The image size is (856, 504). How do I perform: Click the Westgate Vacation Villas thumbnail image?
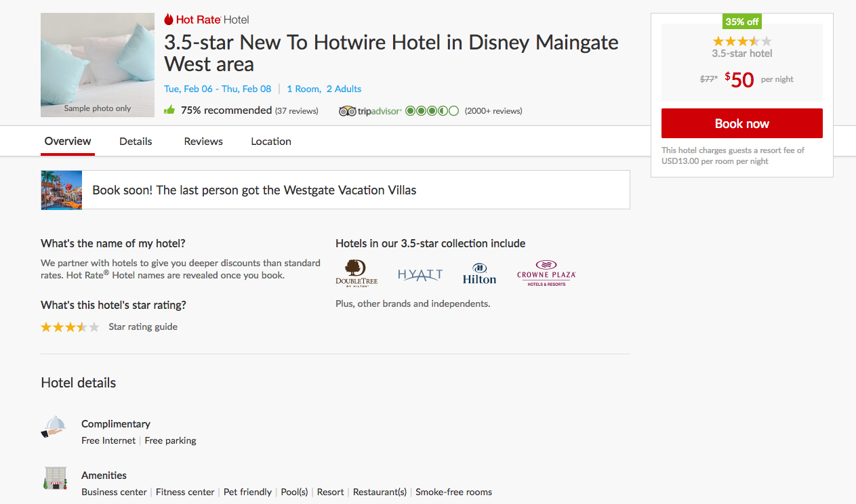point(62,190)
